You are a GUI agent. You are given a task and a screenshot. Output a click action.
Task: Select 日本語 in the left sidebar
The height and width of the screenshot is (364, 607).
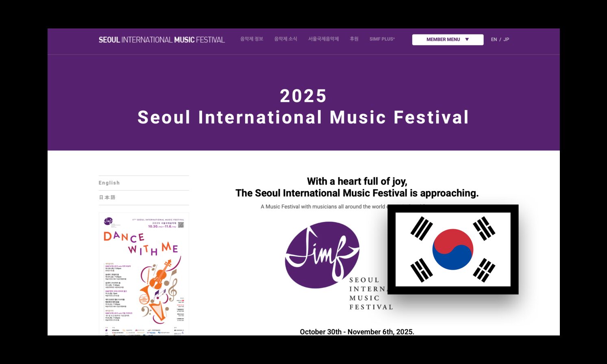107,197
